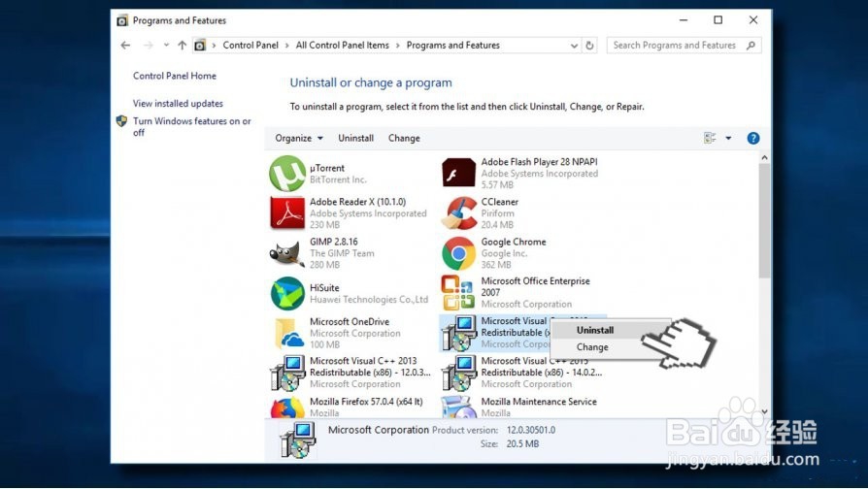This screenshot has height=489, width=868.
Task: Navigate to All Control Panel Items breadcrumb
Action: click(342, 46)
